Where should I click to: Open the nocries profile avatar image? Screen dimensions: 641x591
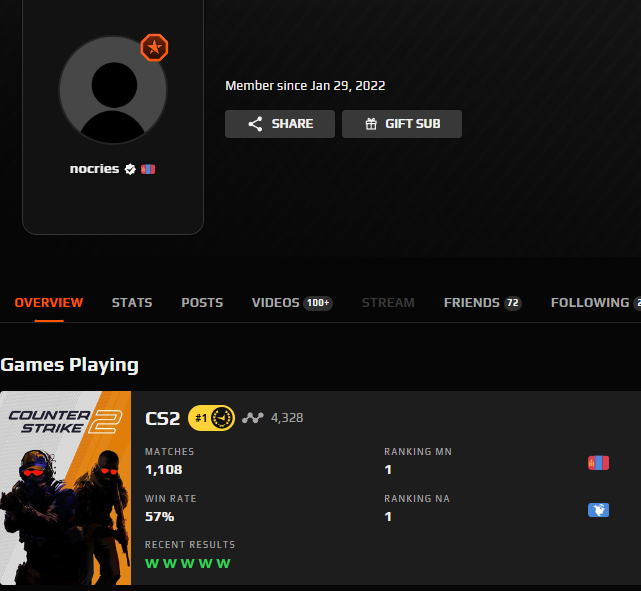point(113,90)
